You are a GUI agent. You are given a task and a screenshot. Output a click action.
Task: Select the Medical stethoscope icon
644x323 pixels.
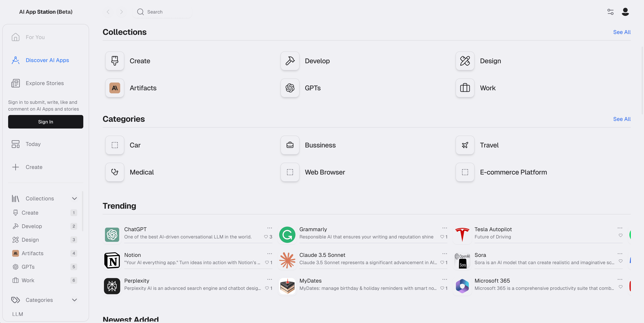115,172
